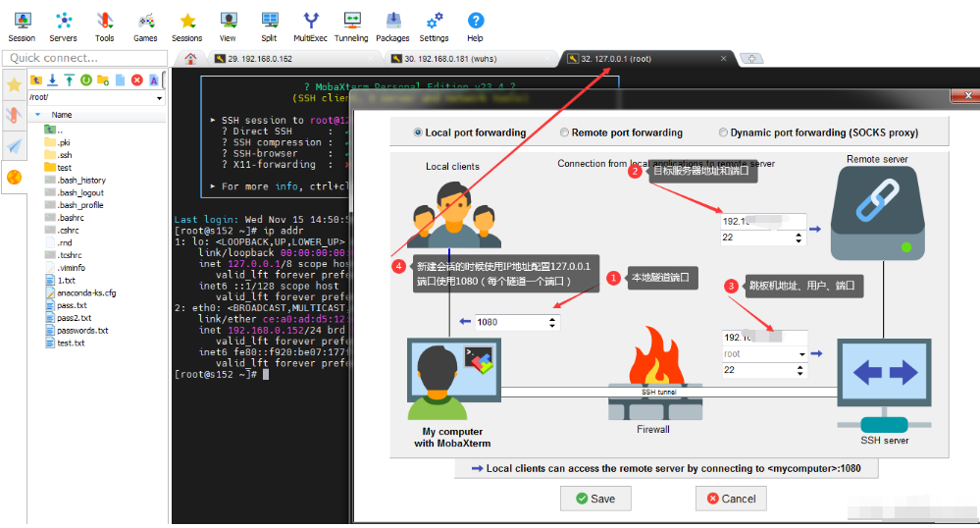
Task: Click the remote server IP address field
Action: click(764, 222)
